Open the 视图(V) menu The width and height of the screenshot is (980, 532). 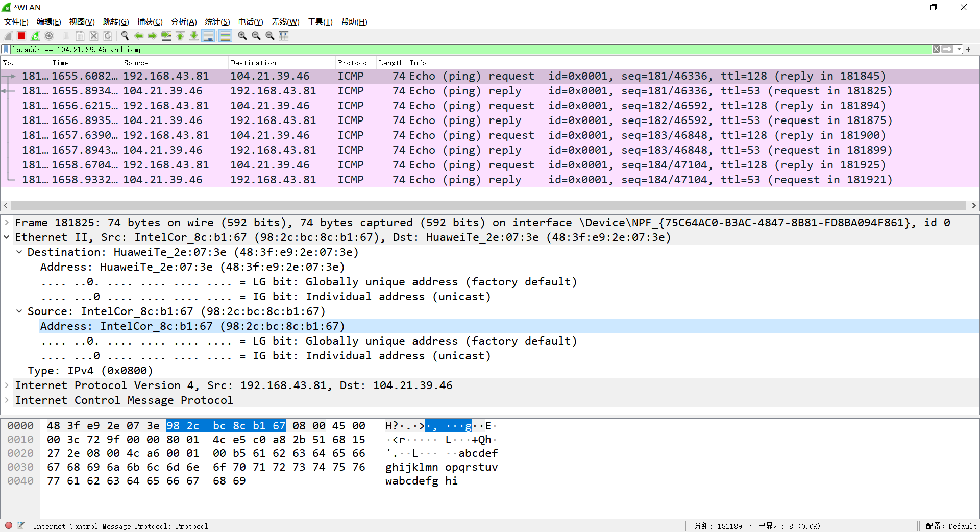(82, 22)
